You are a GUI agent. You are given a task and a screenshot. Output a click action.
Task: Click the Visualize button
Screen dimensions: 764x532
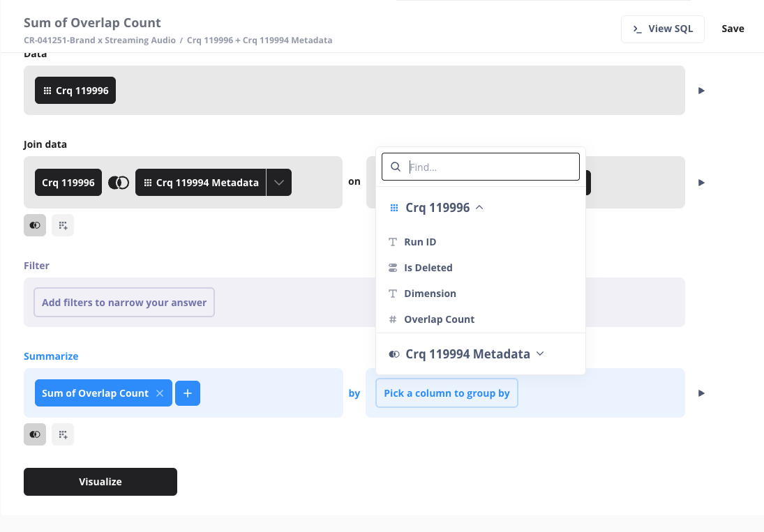coord(100,482)
